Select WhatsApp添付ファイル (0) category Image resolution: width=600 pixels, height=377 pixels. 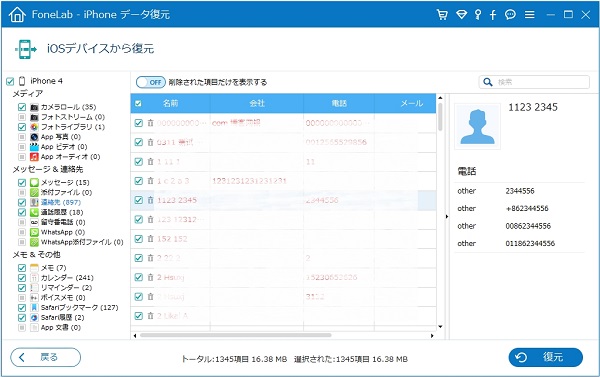pos(82,242)
